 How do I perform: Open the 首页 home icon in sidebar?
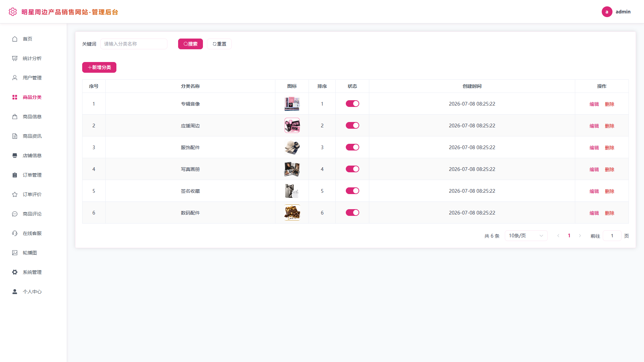click(x=15, y=39)
